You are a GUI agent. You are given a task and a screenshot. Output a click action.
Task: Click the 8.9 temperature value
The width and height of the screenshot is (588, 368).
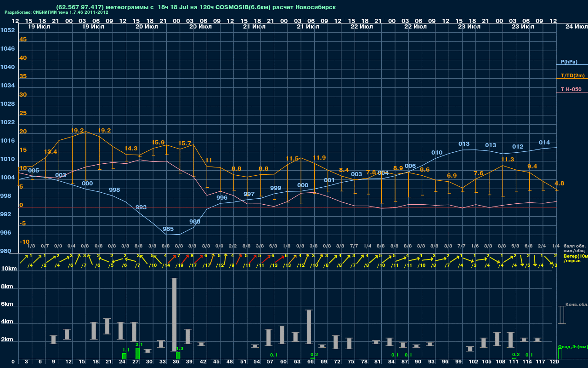click(x=398, y=168)
